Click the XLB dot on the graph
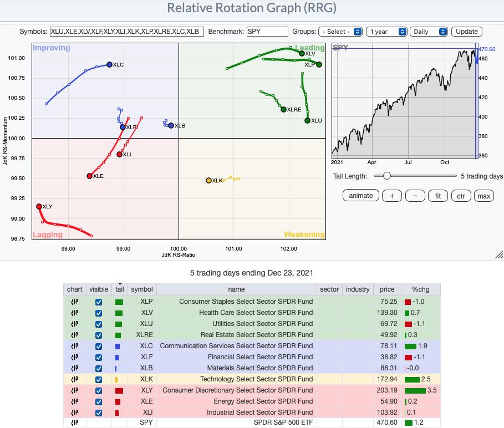504x428 pixels. [x=171, y=126]
